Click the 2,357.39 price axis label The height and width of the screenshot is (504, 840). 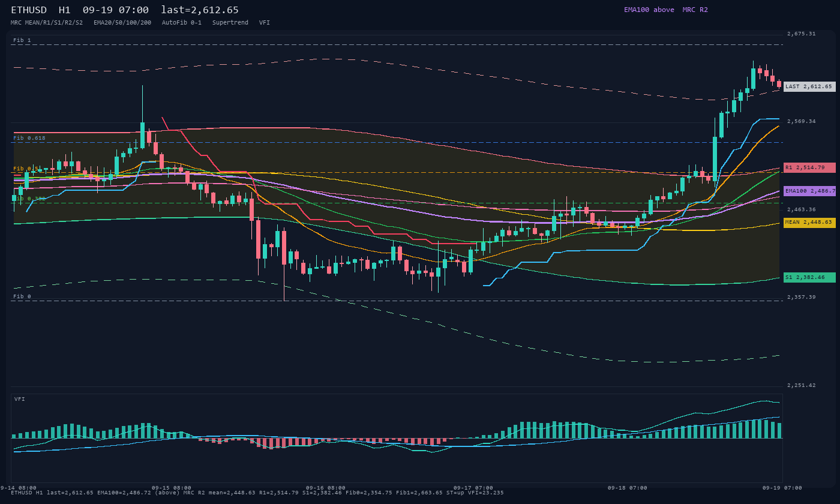click(x=801, y=297)
